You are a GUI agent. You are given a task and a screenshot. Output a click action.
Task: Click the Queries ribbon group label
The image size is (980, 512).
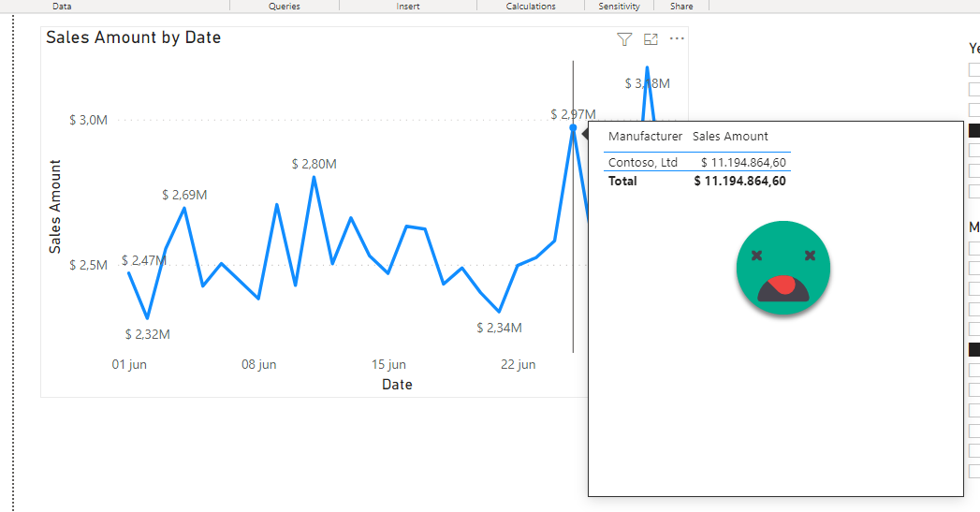click(x=285, y=7)
